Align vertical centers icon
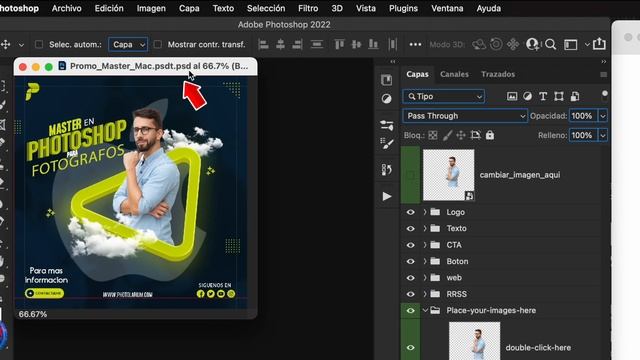Image resolution: width=640 pixels, height=360 pixels. point(356,44)
